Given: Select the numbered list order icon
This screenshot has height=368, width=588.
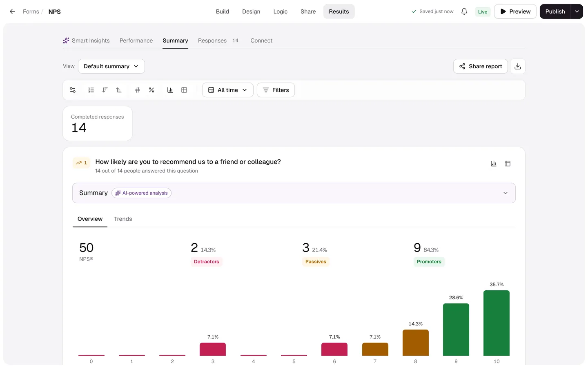Looking at the screenshot, I should (91, 90).
